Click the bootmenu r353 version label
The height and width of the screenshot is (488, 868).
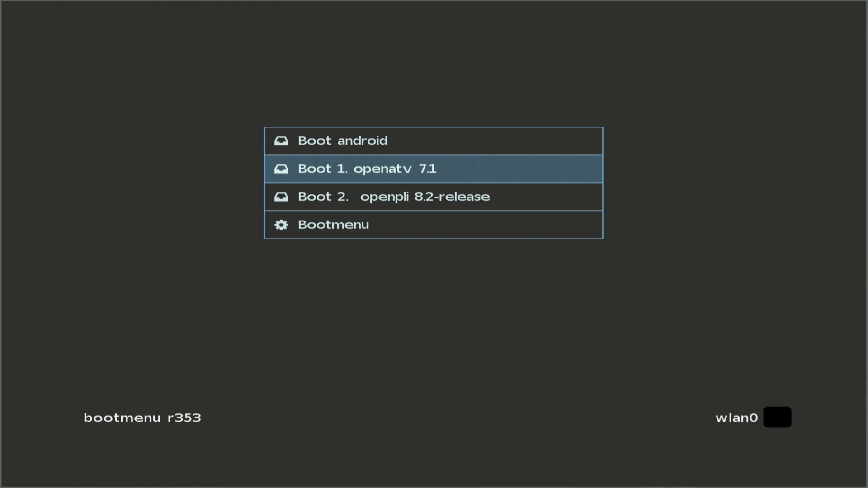pos(142,418)
